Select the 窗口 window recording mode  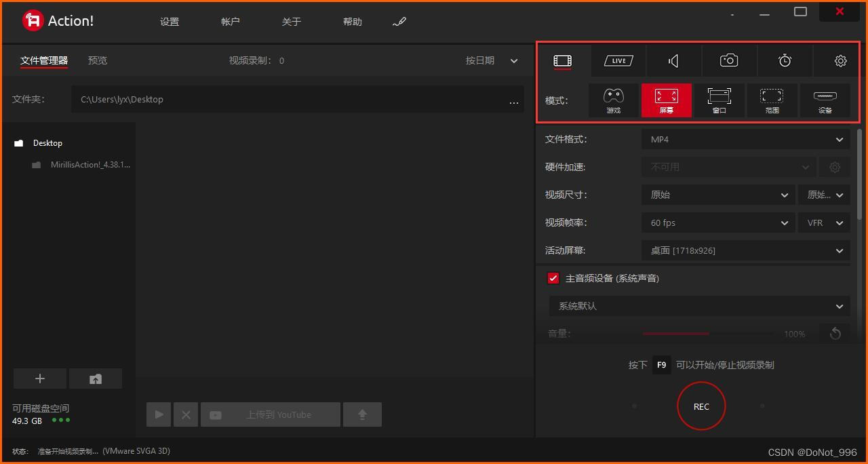[719, 100]
